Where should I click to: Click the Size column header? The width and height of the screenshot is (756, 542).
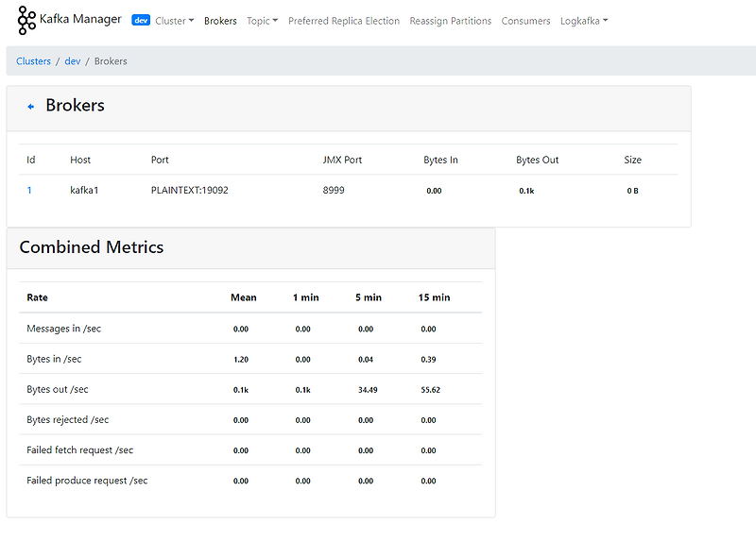[x=632, y=160]
